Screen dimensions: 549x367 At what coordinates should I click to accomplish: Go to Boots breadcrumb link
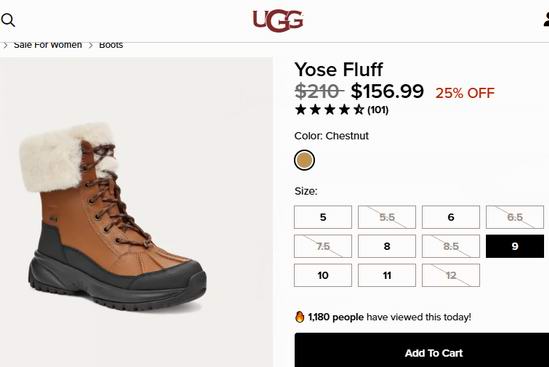[x=111, y=45]
